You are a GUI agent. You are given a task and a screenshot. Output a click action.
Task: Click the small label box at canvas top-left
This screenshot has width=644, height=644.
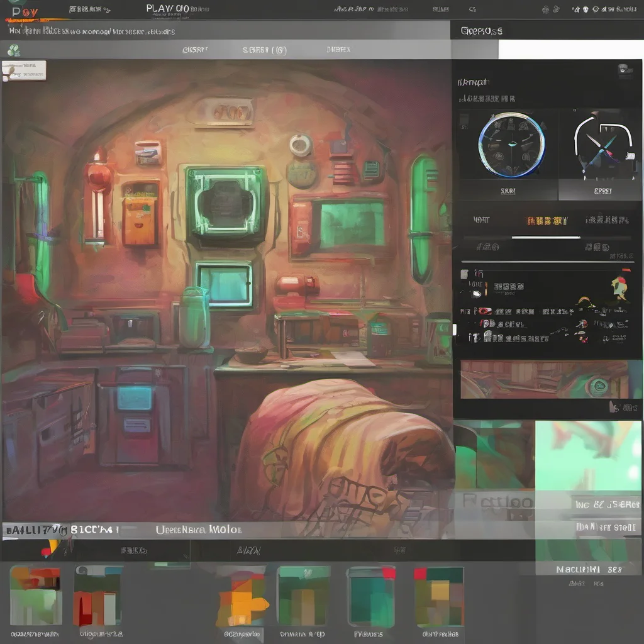[x=24, y=70]
